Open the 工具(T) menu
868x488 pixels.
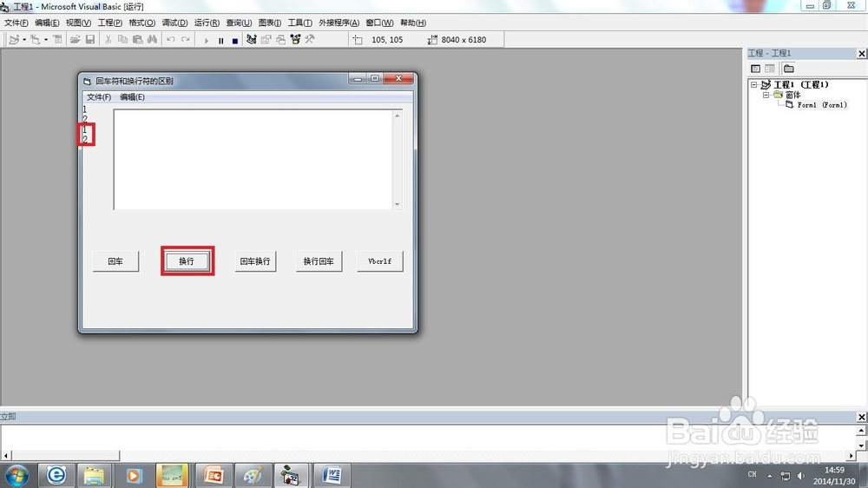click(x=299, y=23)
